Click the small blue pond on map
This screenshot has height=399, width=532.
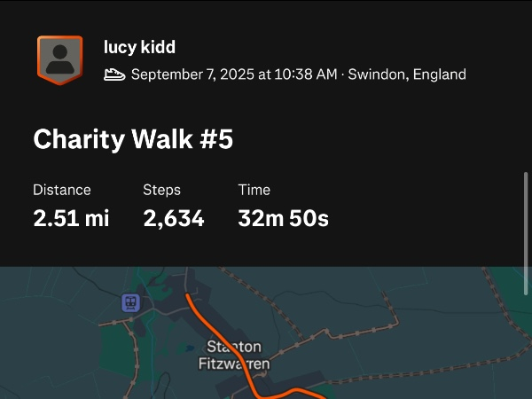coord(189,348)
